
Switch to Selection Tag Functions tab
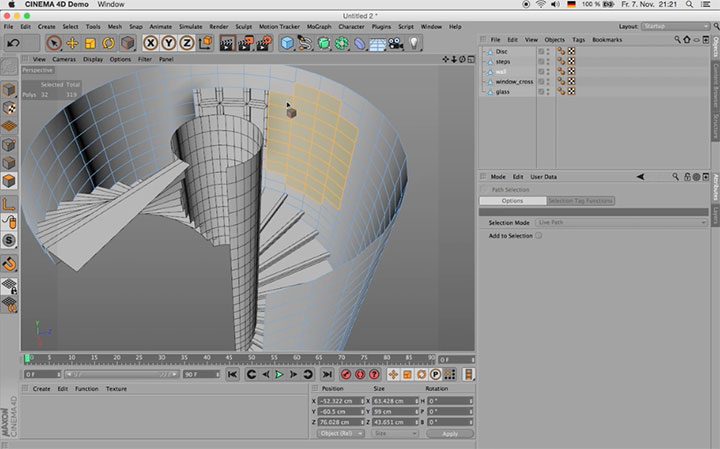(580, 201)
